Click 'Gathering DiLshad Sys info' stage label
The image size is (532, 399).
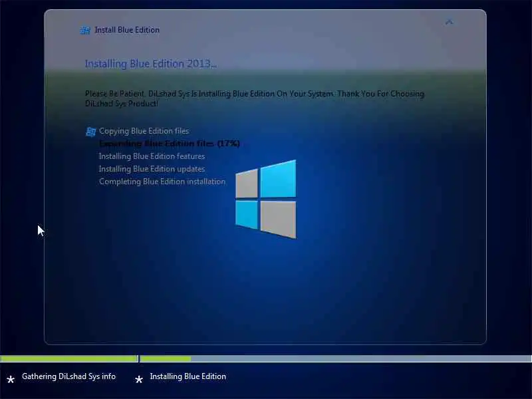click(x=69, y=376)
